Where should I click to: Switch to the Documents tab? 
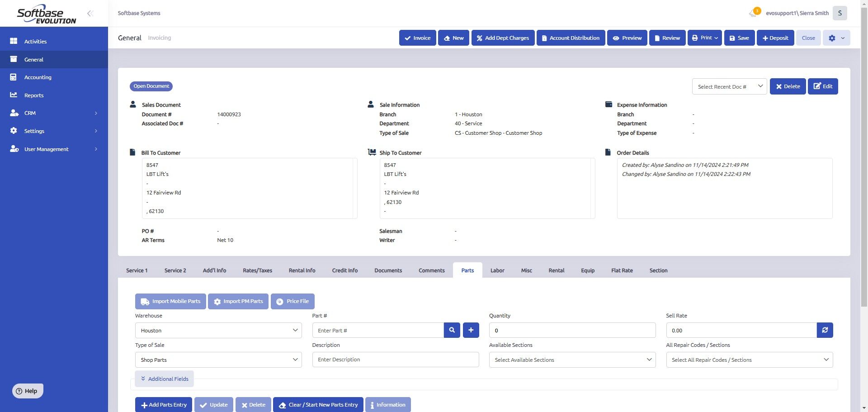tap(388, 270)
